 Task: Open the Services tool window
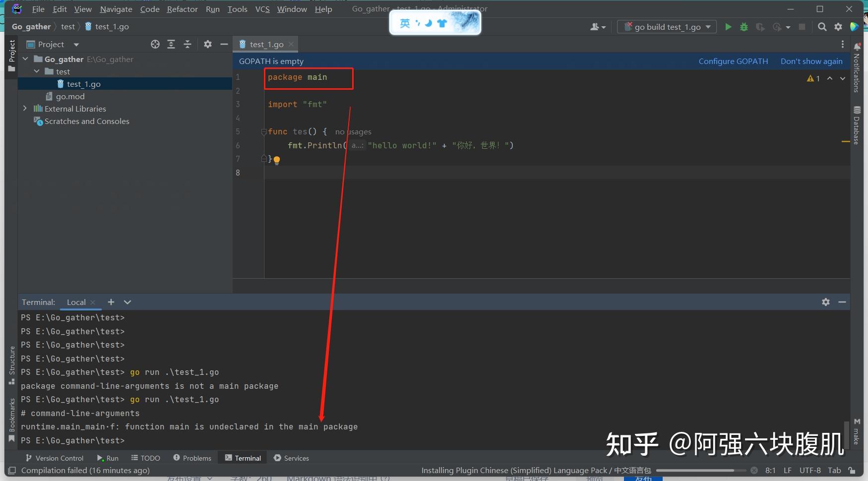(x=292, y=458)
